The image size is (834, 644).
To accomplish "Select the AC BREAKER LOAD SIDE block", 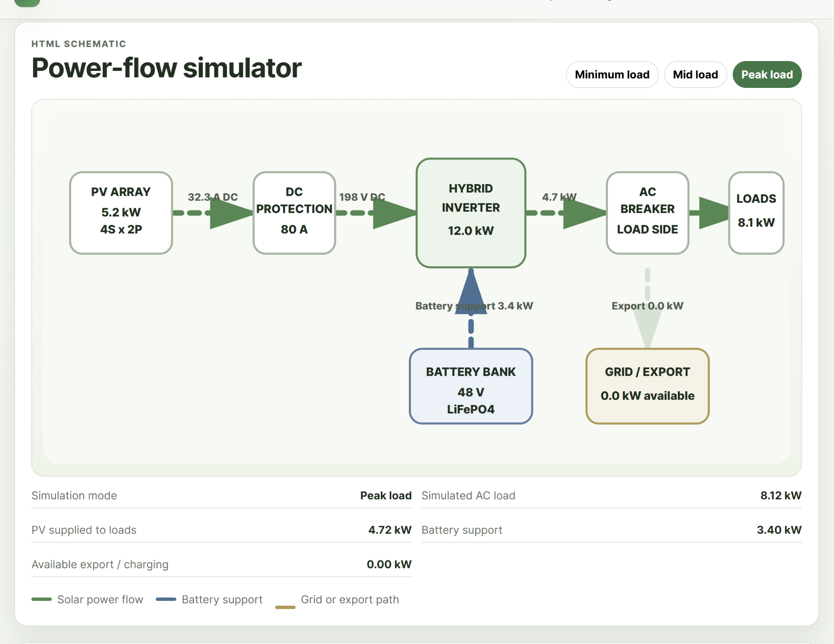I will point(647,213).
